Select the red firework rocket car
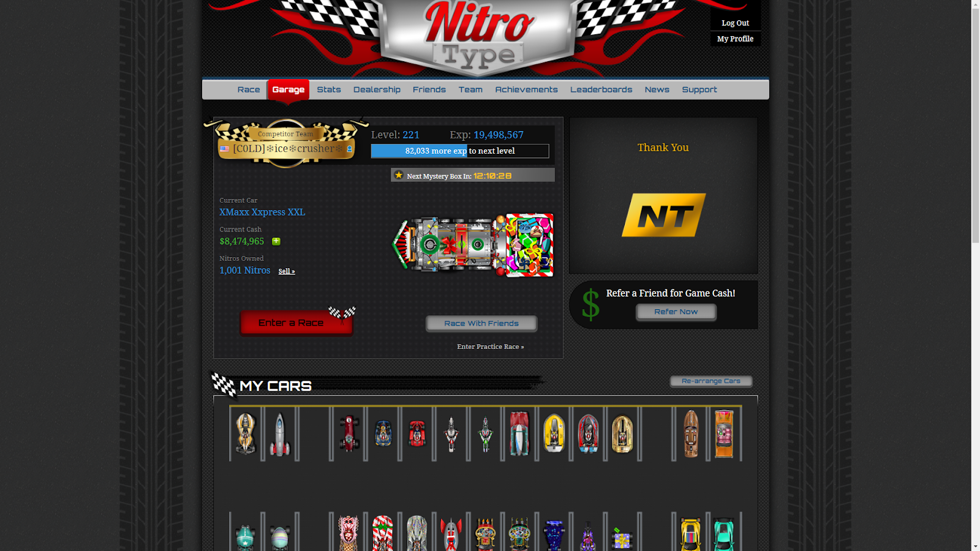The height and width of the screenshot is (551, 980). pos(451,534)
